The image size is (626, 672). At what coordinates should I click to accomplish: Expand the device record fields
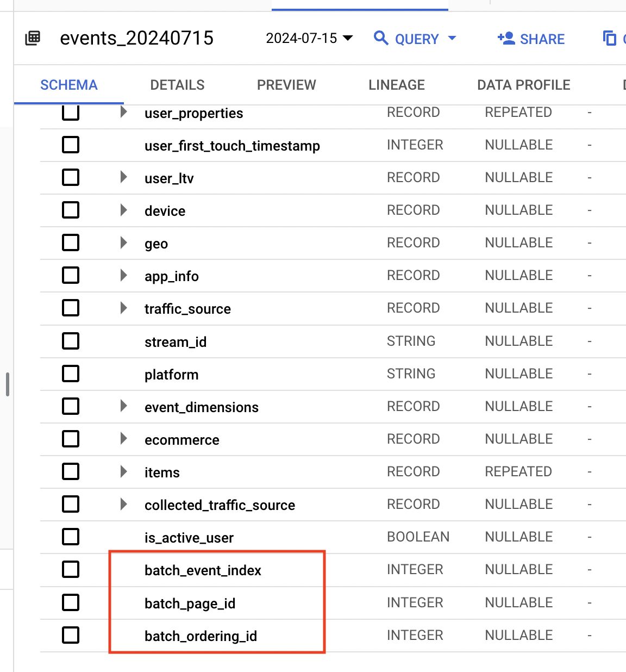tap(123, 210)
